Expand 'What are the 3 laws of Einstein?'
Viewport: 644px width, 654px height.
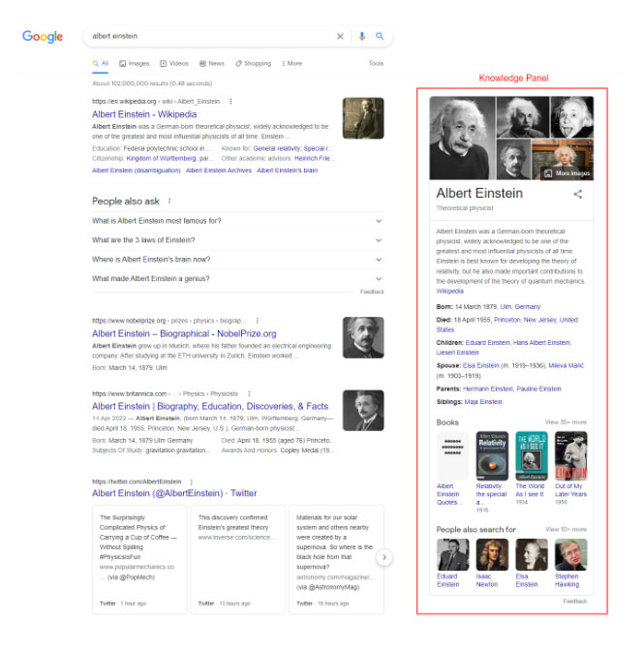[237, 240]
